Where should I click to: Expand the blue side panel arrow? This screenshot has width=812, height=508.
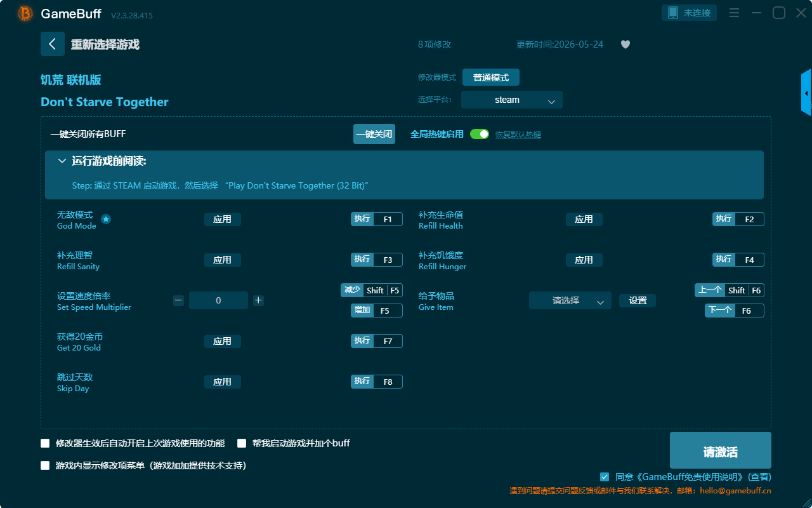tap(806, 93)
